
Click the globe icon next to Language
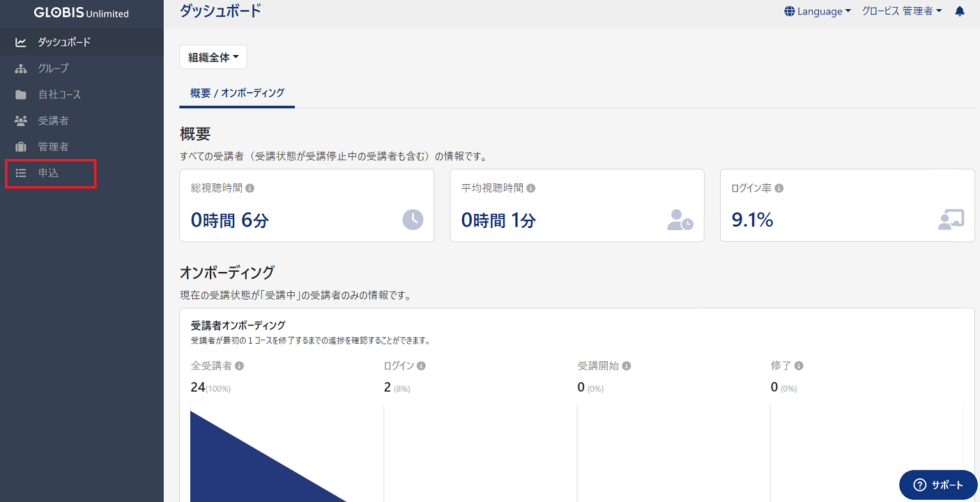[790, 11]
